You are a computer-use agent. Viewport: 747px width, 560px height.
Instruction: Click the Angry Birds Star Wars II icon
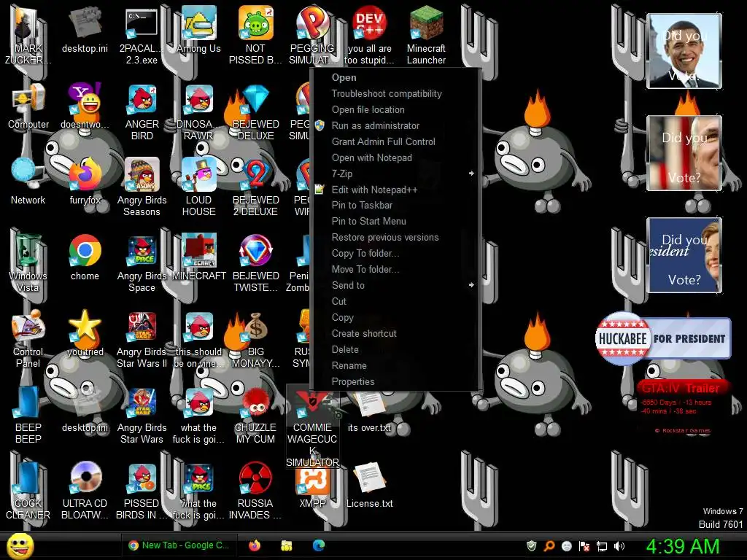click(142, 339)
